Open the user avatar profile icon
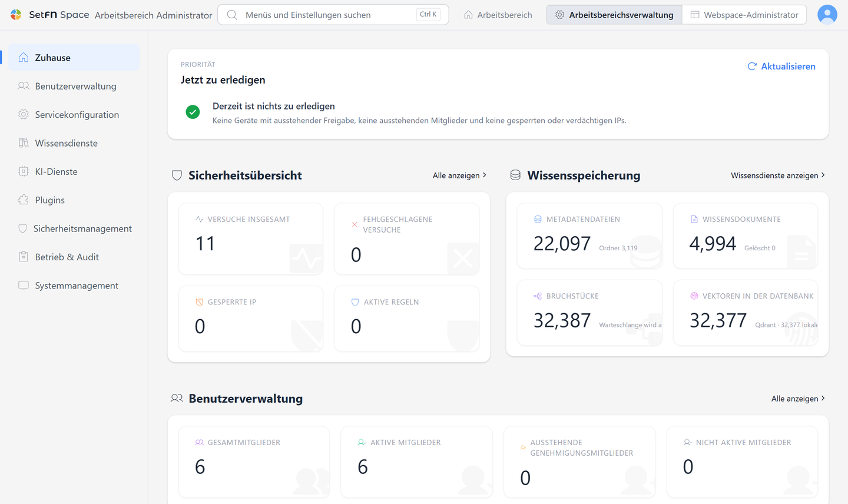This screenshot has width=848, height=504. tap(827, 15)
